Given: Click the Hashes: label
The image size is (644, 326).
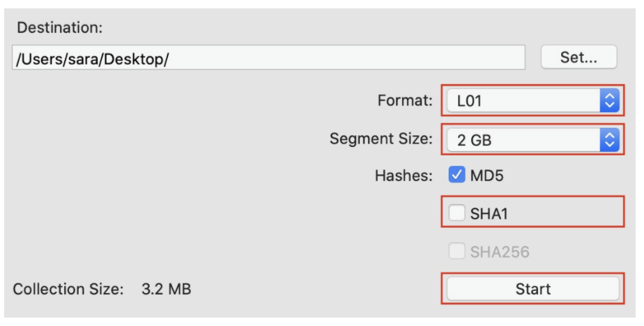Looking at the screenshot, I should (404, 176).
